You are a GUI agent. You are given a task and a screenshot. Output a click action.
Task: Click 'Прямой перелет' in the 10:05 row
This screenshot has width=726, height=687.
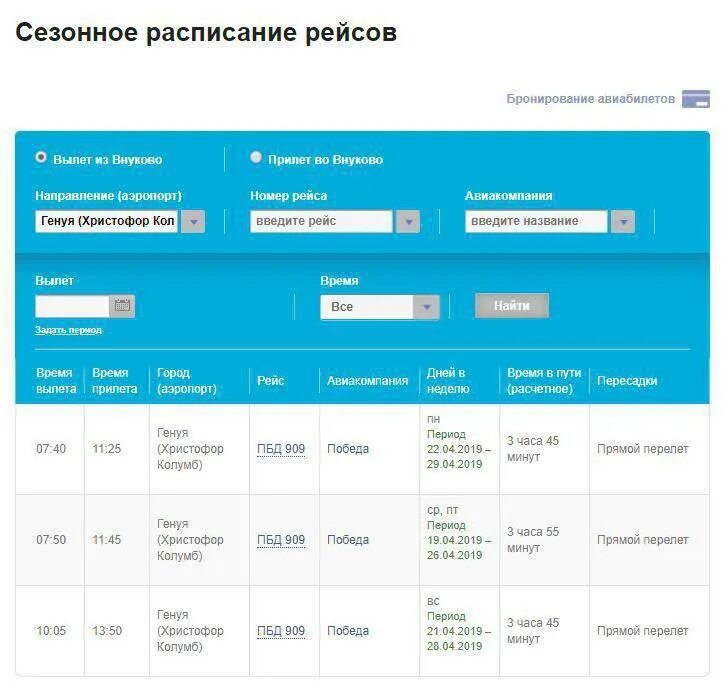tap(642, 631)
